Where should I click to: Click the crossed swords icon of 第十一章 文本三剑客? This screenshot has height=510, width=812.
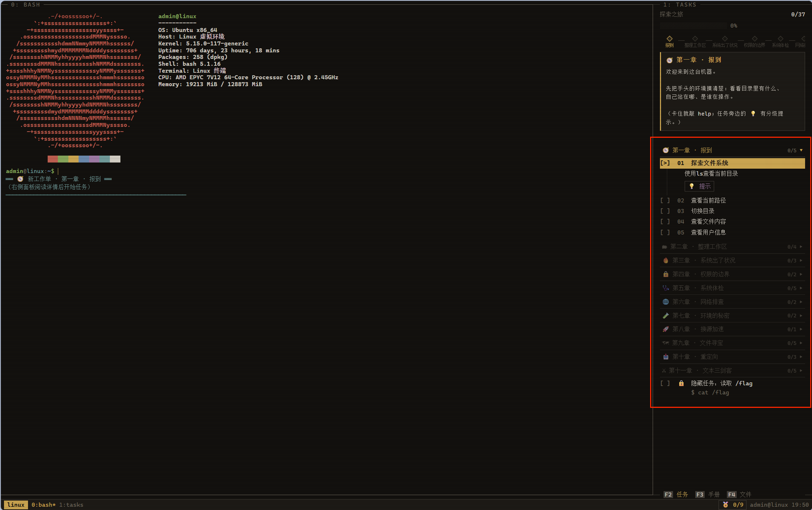coord(664,370)
